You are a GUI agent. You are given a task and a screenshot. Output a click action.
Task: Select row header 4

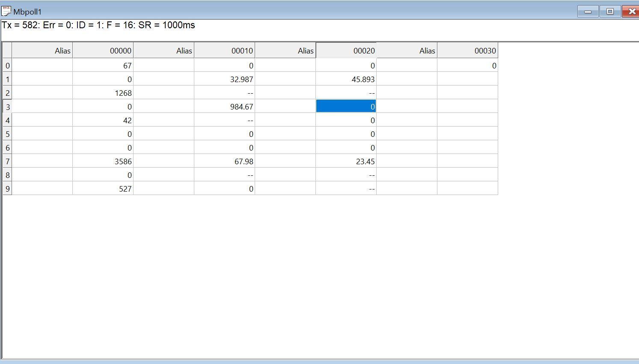7,120
